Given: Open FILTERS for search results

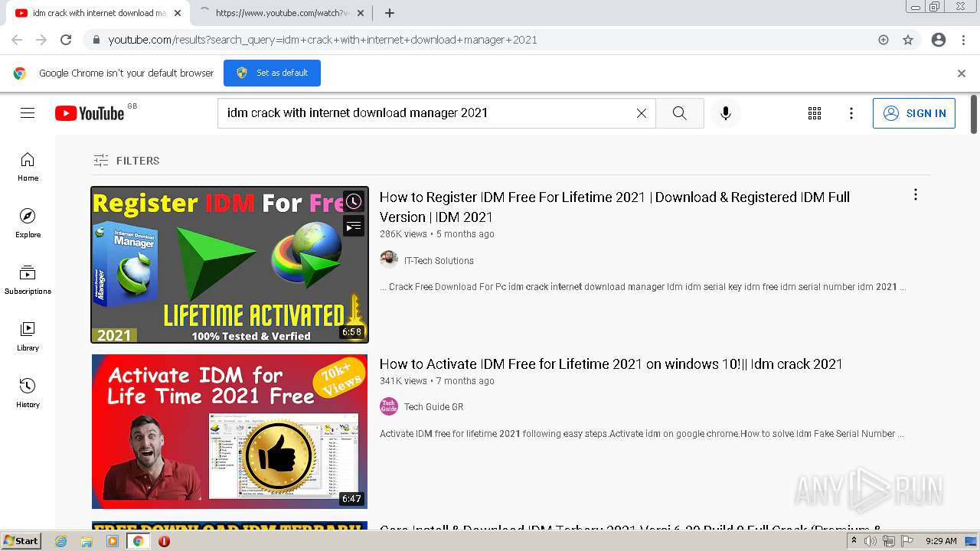Looking at the screenshot, I should (x=126, y=161).
